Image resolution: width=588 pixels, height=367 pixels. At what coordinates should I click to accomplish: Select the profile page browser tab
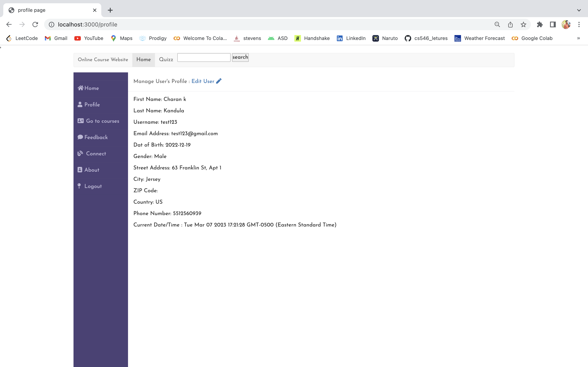32,10
